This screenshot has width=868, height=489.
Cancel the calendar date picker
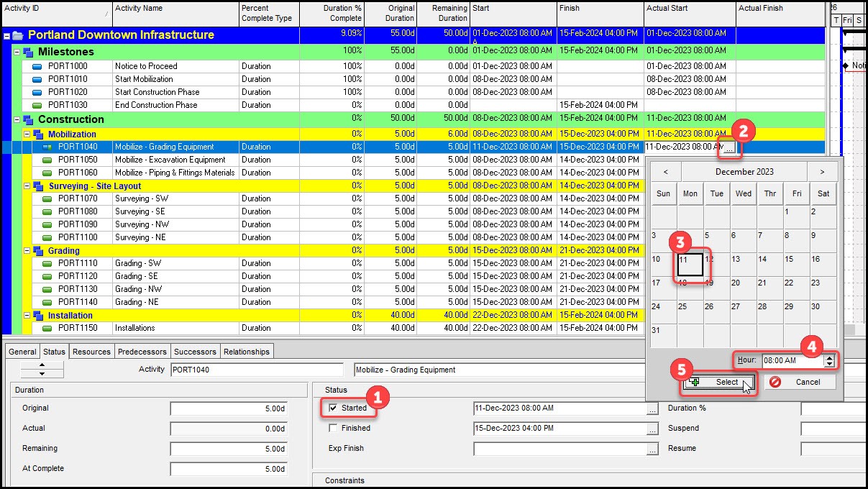801,382
